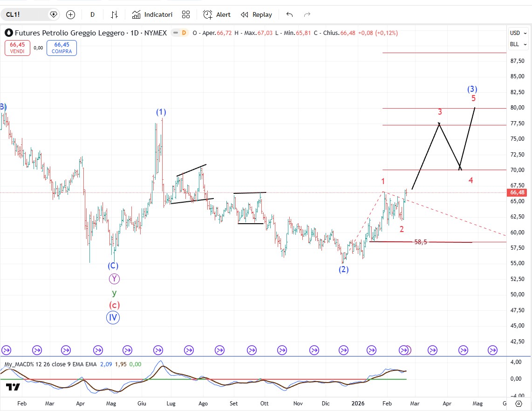Open the Indicatori panel
Viewport: 532px width, 411px height.
point(152,14)
